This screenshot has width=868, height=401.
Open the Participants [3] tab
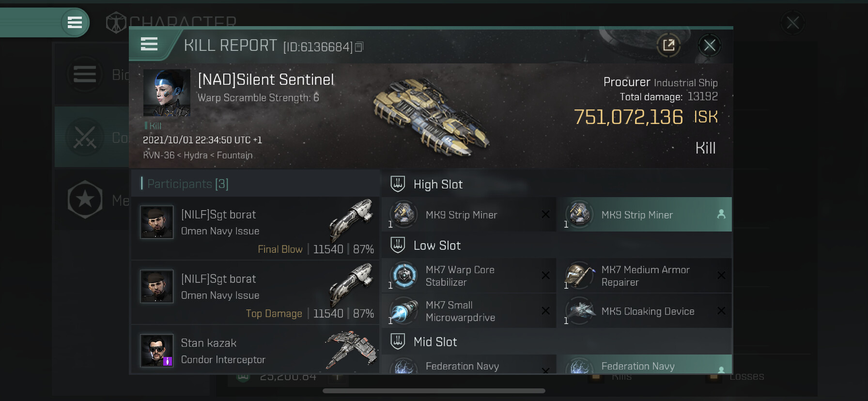(187, 184)
